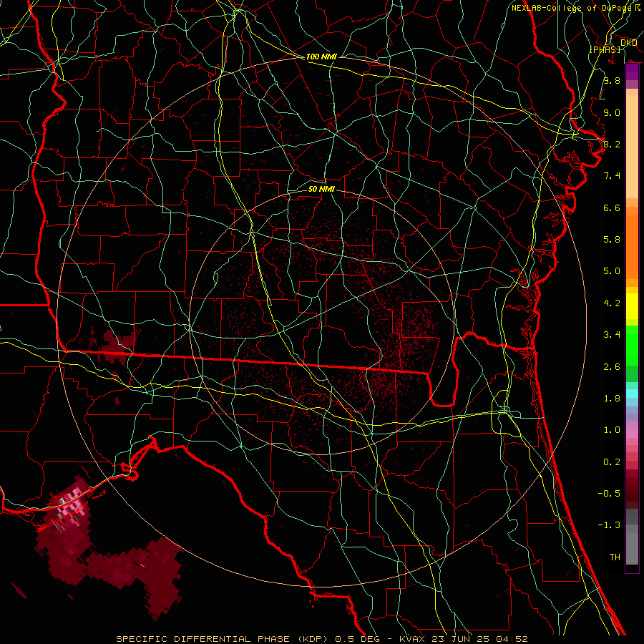
Task: Click the 50 NMI range ring label
Action: (x=321, y=189)
